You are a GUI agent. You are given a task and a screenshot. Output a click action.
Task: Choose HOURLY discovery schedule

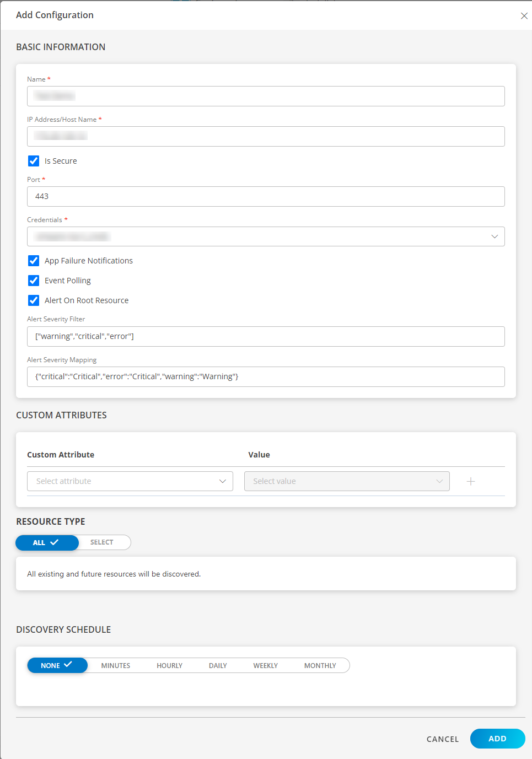click(x=169, y=665)
